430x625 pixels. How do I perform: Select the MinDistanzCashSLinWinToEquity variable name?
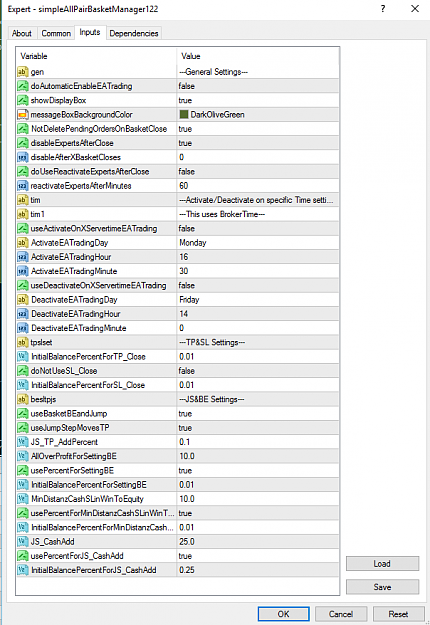click(x=87, y=499)
